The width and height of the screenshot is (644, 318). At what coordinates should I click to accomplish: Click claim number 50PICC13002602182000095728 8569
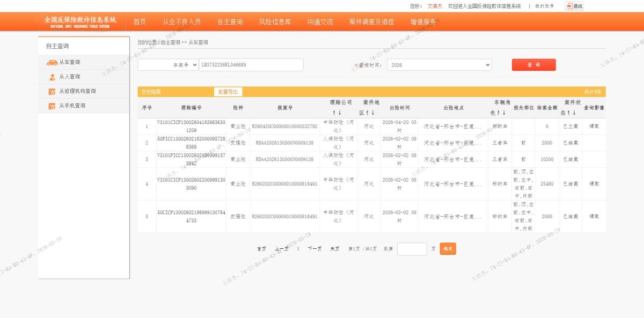(191, 143)
